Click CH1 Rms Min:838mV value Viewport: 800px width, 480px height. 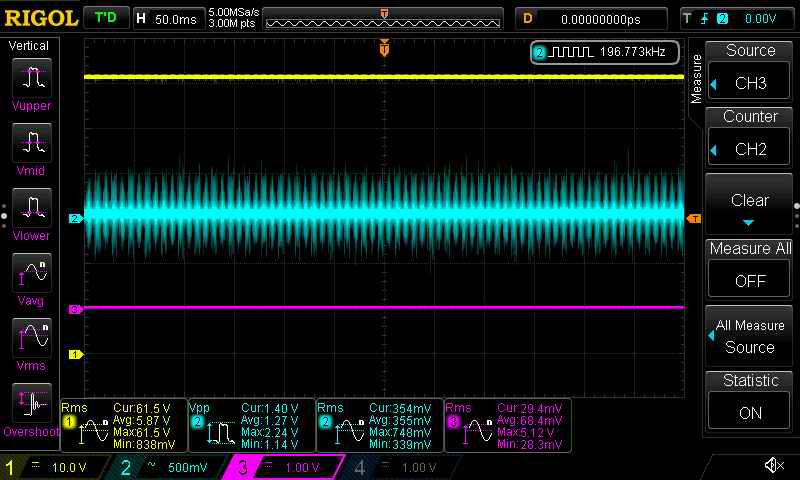tap(144, 444)
